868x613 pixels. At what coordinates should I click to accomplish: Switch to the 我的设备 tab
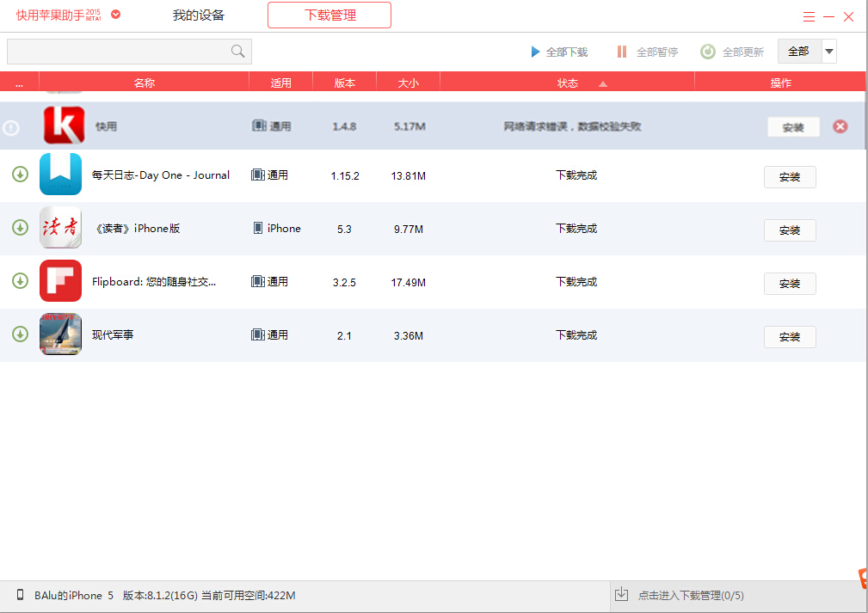pyautogui.click(x=198, y=15)
